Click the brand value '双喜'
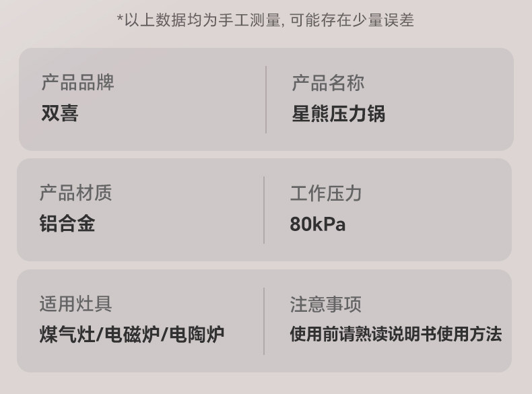The width and height of the screenshot is (532, 394). tap(60, 113)
